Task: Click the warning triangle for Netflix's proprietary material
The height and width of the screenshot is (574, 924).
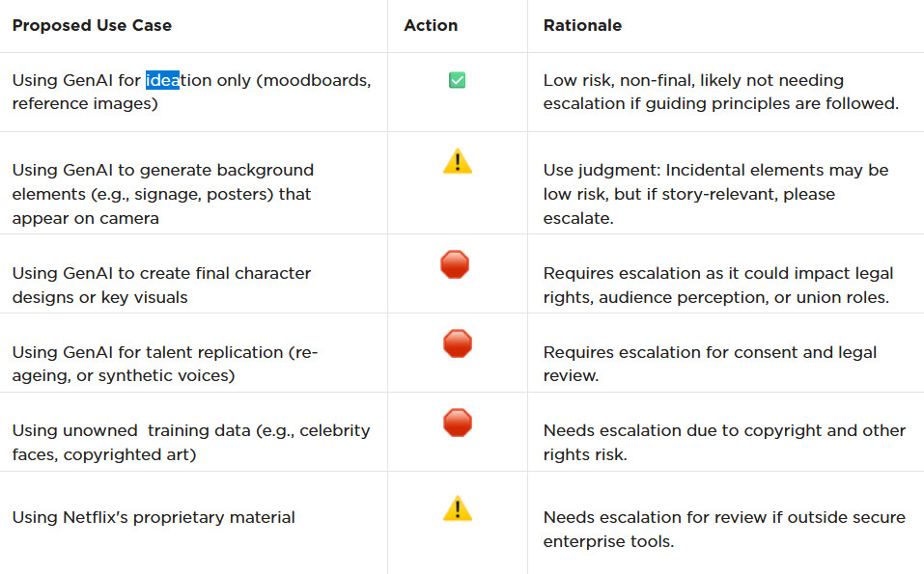Action: click(x=458, y=508)
